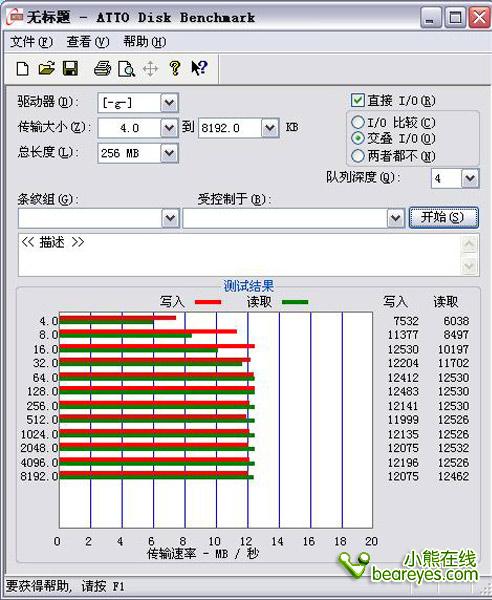Click the four-arrow move icon in toolbar
492x600 pixels.
[x=150, y=69]
